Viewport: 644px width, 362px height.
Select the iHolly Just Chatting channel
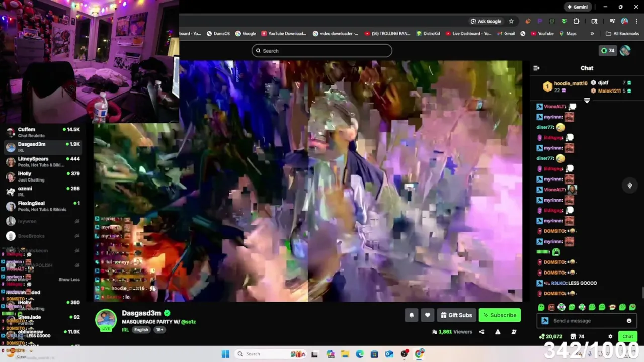click(43, 176)
